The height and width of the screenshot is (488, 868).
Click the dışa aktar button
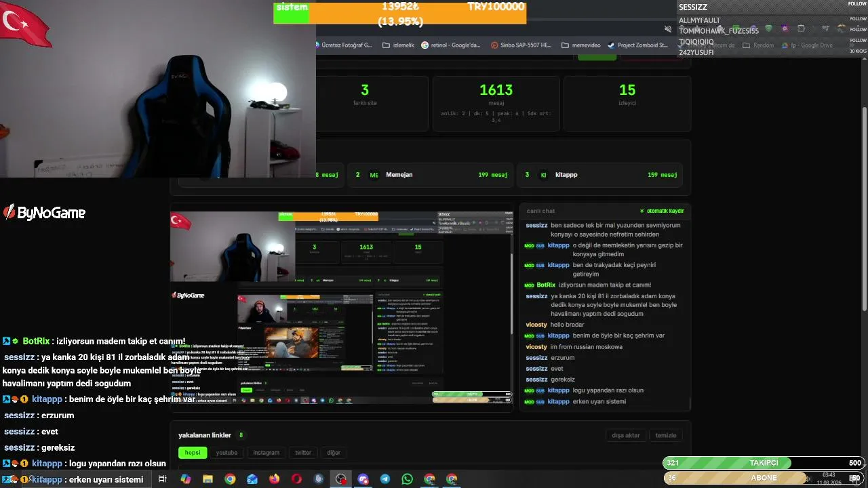[625, 435]
